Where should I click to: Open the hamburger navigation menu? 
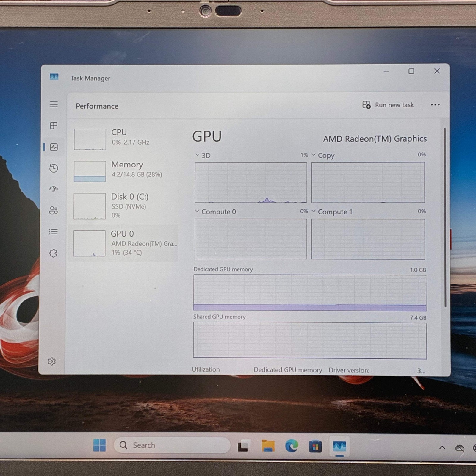click(x=54, y=104)
